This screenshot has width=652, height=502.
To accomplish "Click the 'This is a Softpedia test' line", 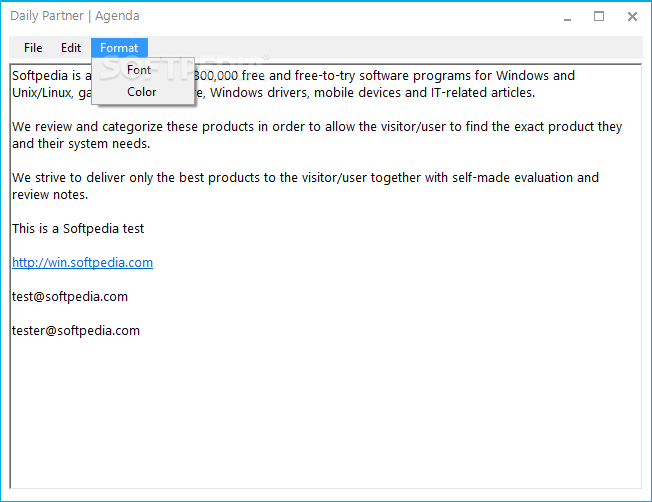I will tap(78, 228).
